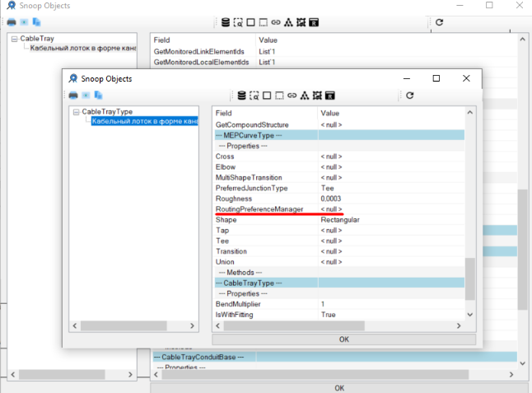Select CableTrayType tree root
Viewport: 532px width, 393px height.
coord(107,112)
